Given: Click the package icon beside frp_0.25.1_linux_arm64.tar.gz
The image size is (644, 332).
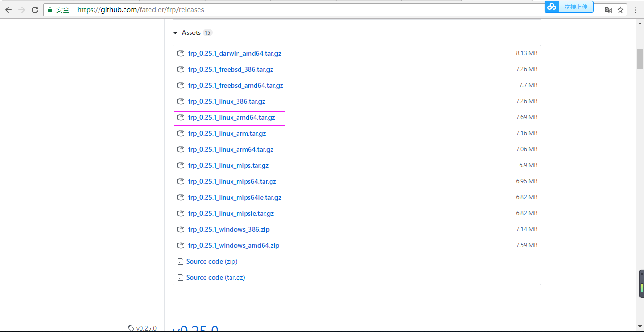Looking at the screenshot, I should coord(181,149).
